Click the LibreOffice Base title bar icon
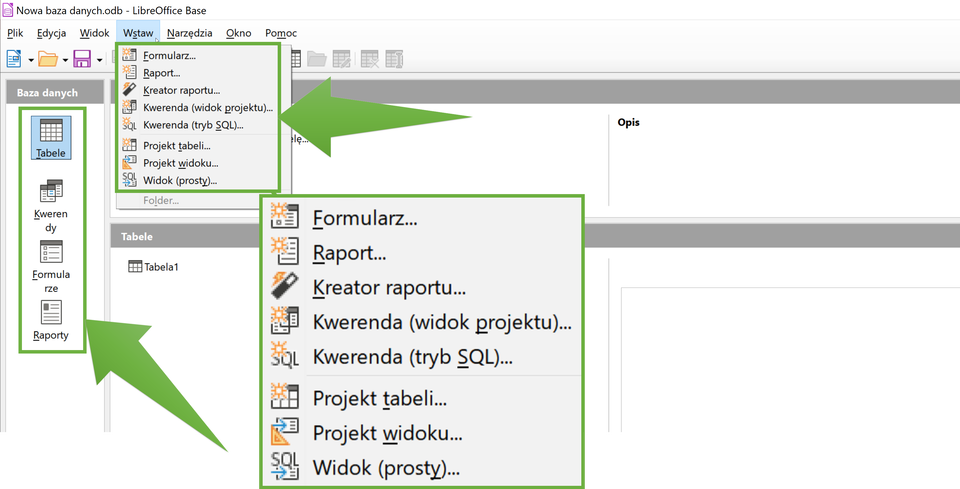The width and height of the screenshot is (960, 489). [8, 10]
